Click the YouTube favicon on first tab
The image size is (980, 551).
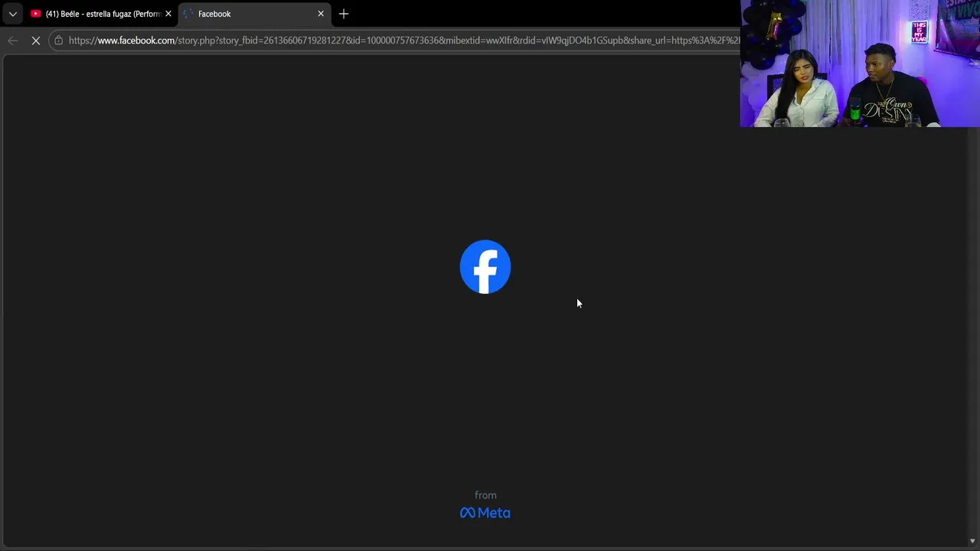tap(36, 14)
